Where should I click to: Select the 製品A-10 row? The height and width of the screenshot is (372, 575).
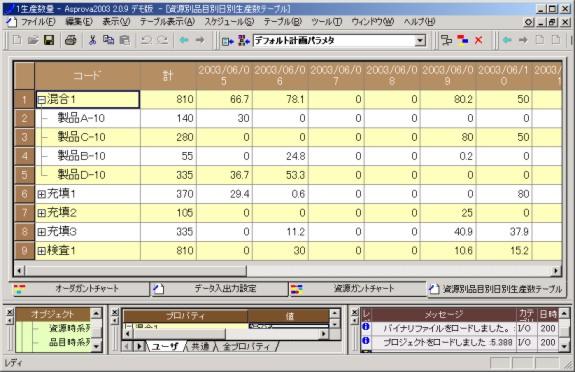click(81, 118)
